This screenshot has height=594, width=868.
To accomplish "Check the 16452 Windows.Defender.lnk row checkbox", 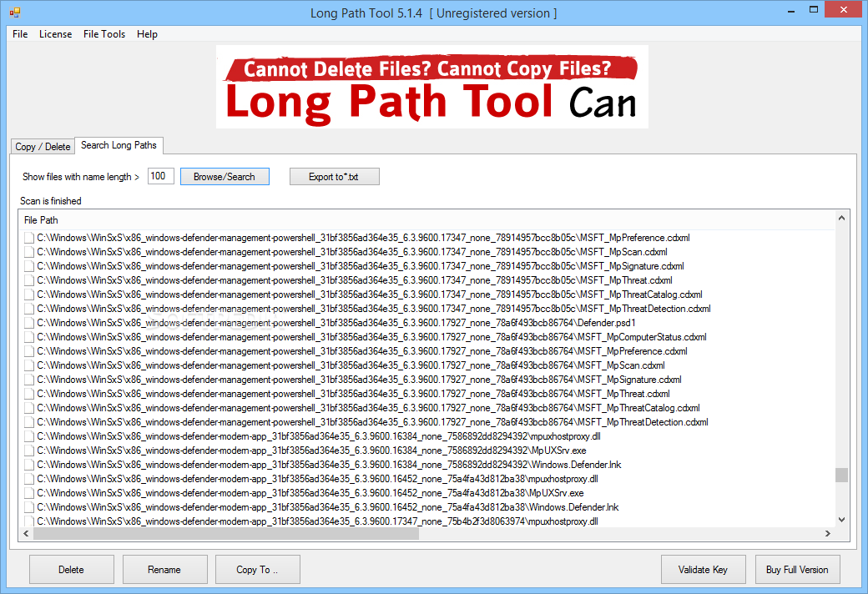I will [29, 507].
